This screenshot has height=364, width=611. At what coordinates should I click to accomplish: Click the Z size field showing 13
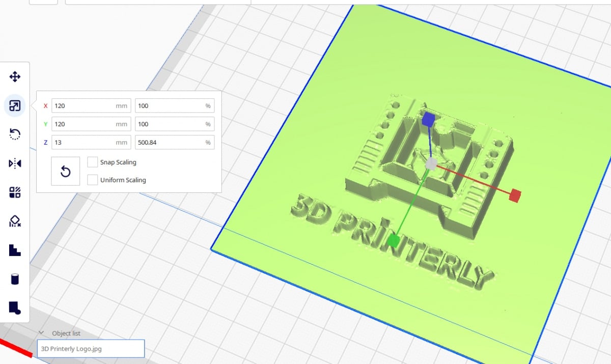91,143
